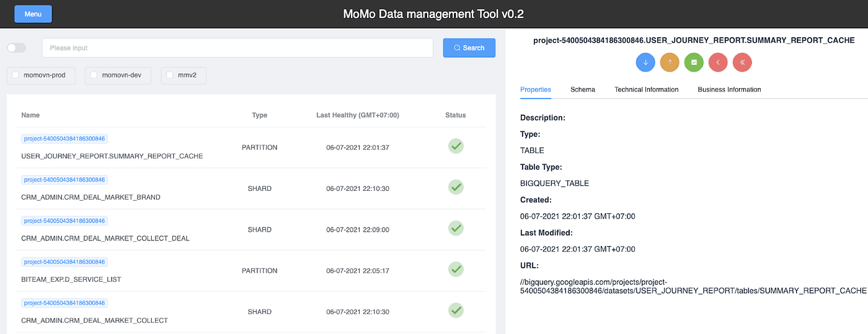868x334 pixels.
Task: Click the orange up-arrow circle button
Action: 670,63
